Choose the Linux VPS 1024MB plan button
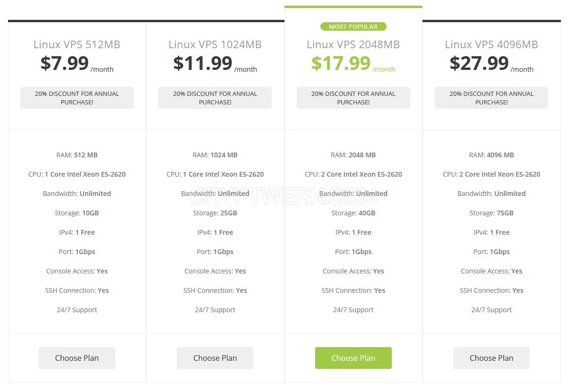 215,358
